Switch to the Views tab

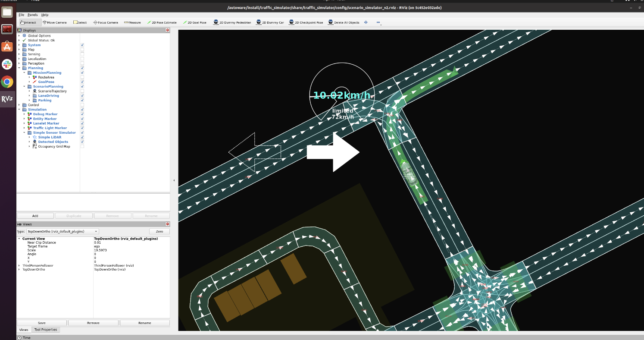(24, 330)
